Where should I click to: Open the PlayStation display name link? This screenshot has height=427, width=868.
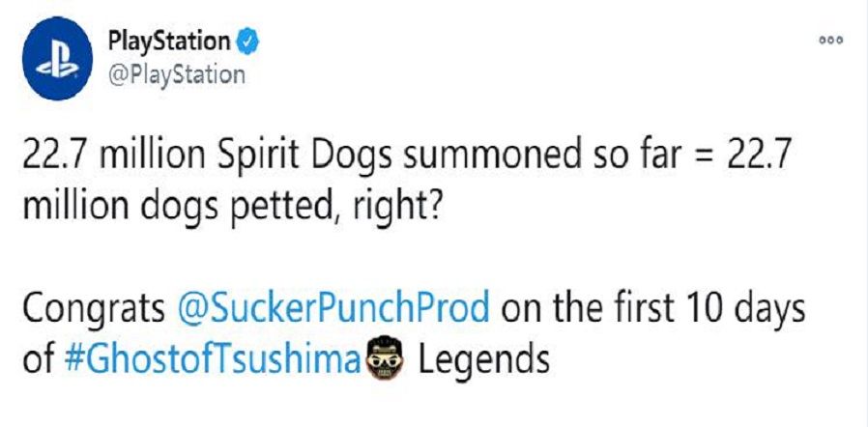(169, 42)
